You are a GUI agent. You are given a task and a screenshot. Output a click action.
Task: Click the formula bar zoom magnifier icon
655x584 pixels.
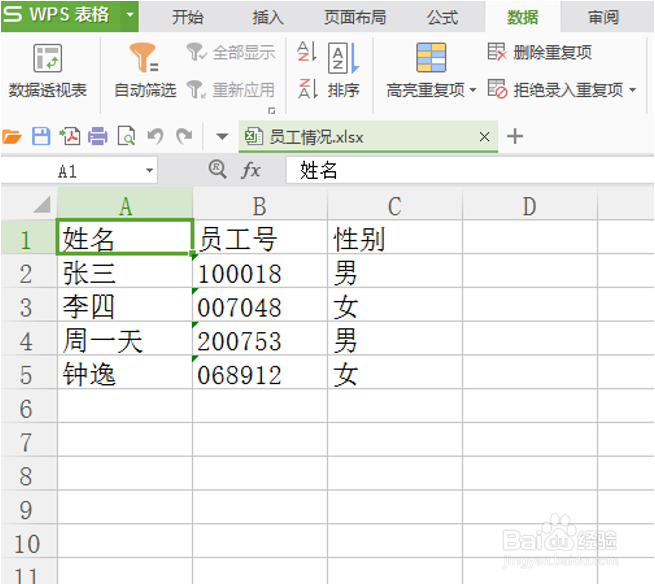tap(218, 170)
